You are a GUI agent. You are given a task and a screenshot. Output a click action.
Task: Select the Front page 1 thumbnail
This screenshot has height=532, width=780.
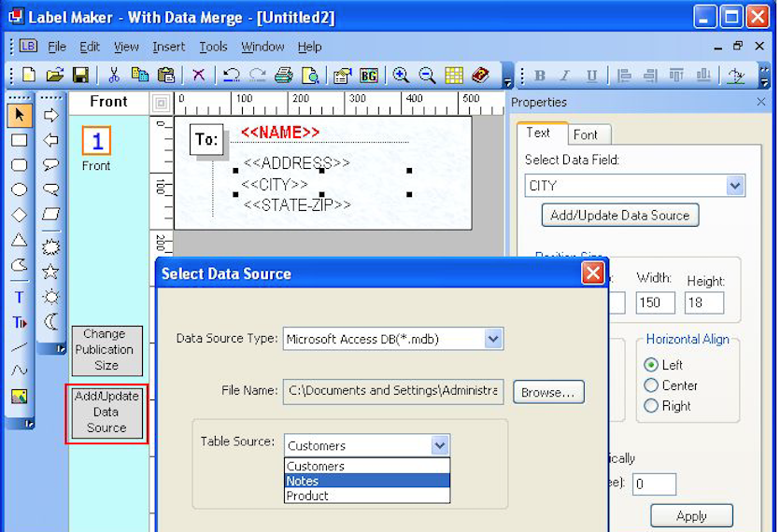(96, 141)
